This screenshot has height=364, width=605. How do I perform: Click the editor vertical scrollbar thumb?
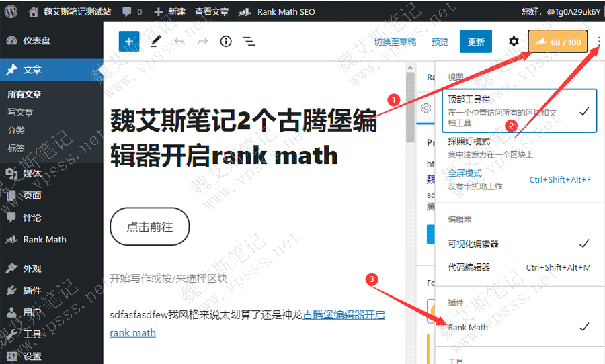coord(410,107)
